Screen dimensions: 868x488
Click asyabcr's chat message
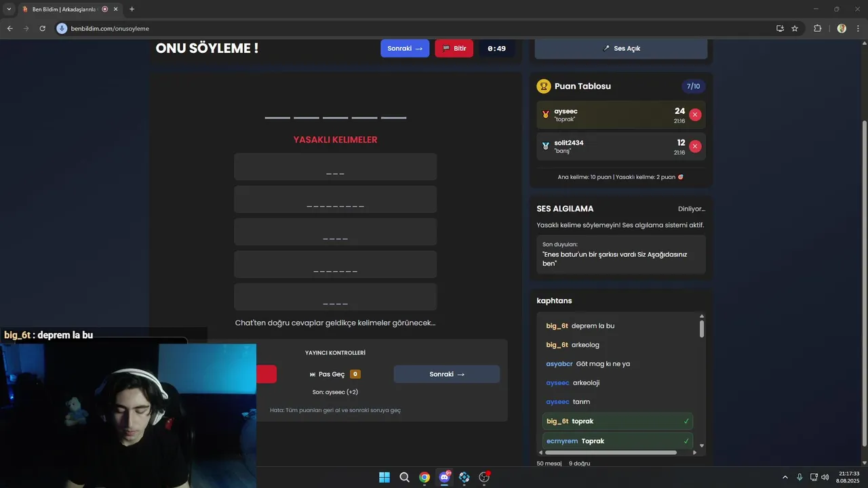603,364
